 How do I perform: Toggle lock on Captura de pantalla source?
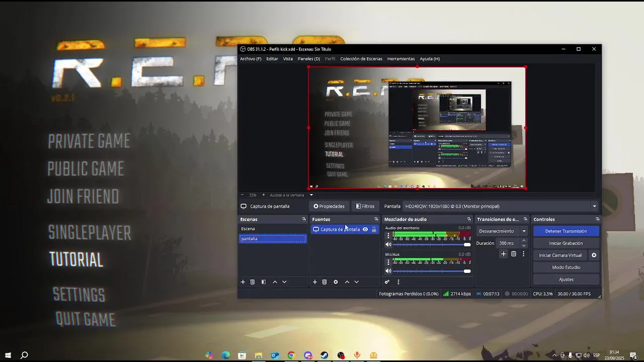(374, 229)
